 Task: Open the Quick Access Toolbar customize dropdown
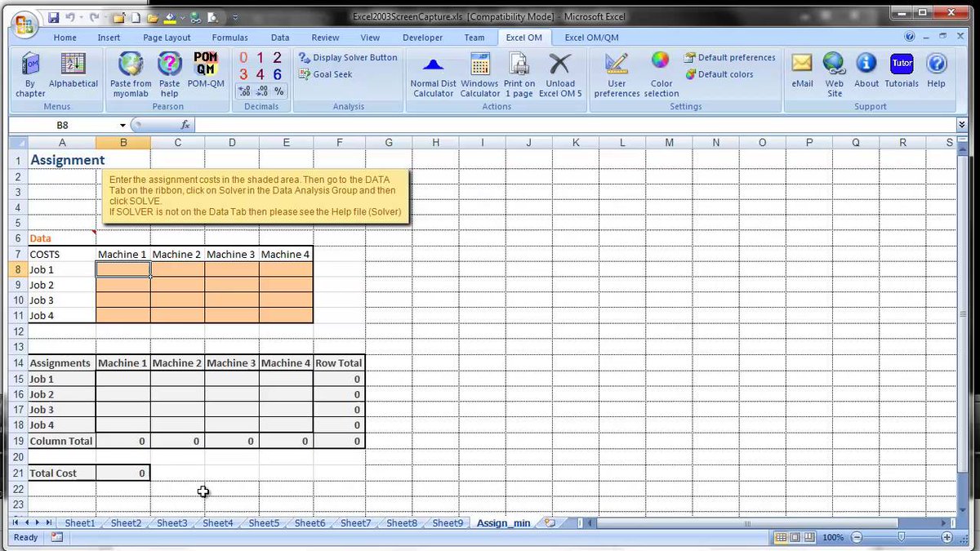[234, 16]
